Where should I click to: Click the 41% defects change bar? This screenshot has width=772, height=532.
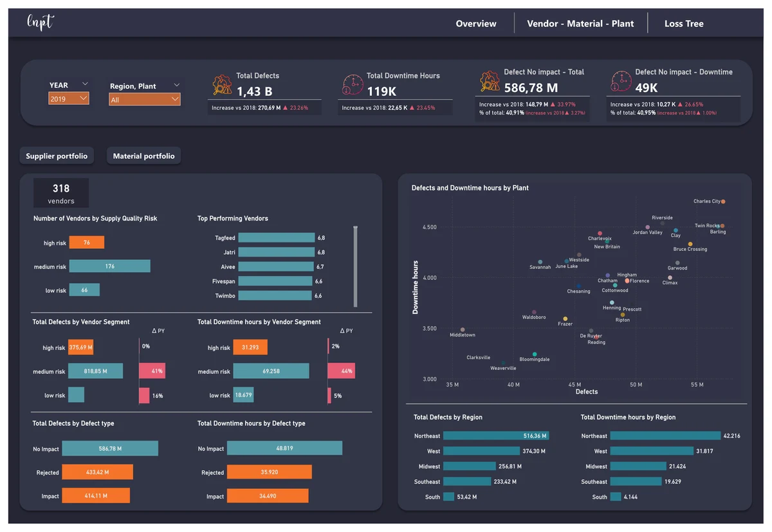pyautogui.click(x=152, y=371)
